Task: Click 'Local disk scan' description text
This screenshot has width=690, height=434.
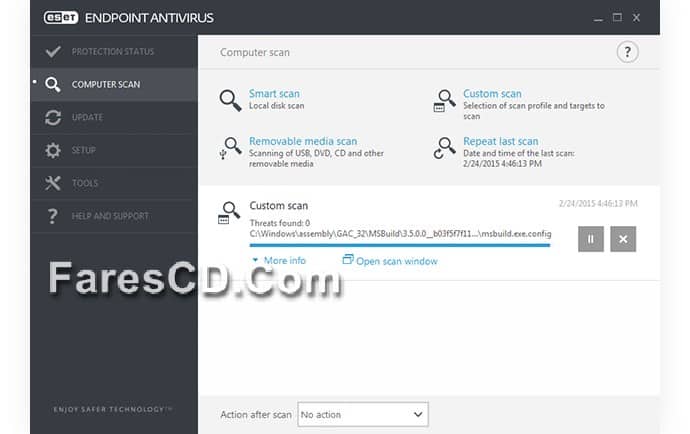Action: click(x=276, y=106)
